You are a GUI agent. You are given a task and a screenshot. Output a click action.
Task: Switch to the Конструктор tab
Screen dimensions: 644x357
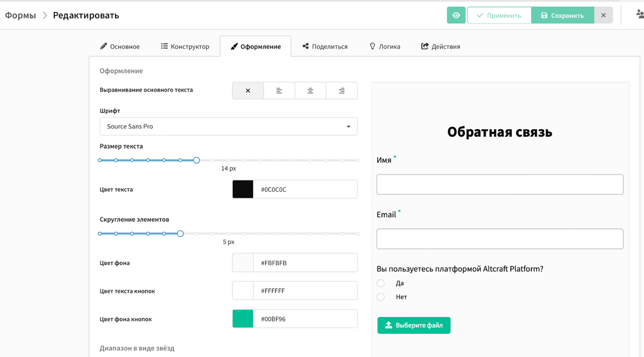tap(185, 47)
